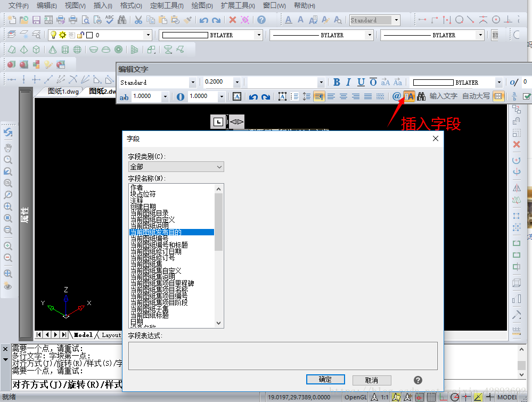Click the text editor Undo arrow
Viewport: 532px width, 402px height.
253,97
